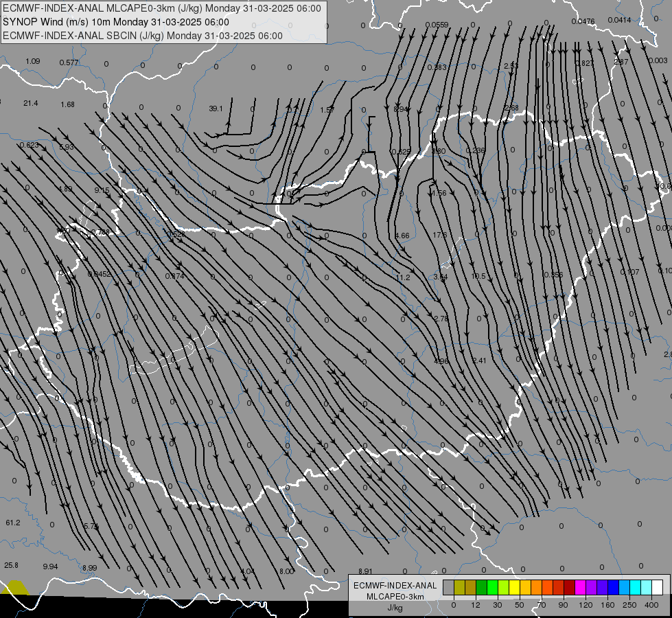Click the map value 0.0414
The image size is (672, 618).
pos(619,20)
